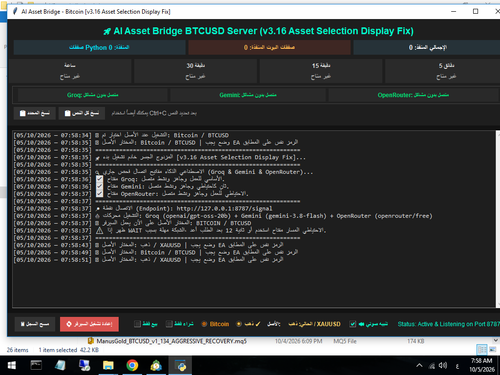This screenshot has width=500, height=375.
Task: Click the v3.16 Asset Selection Display Fix log line
Action: click(x=160, y=157)
